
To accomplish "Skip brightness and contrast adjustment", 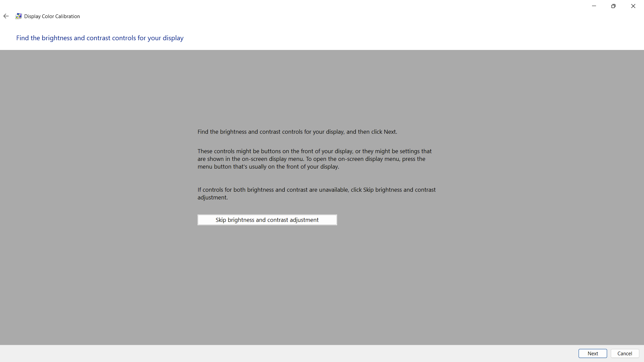I will [x=267, y=220].
